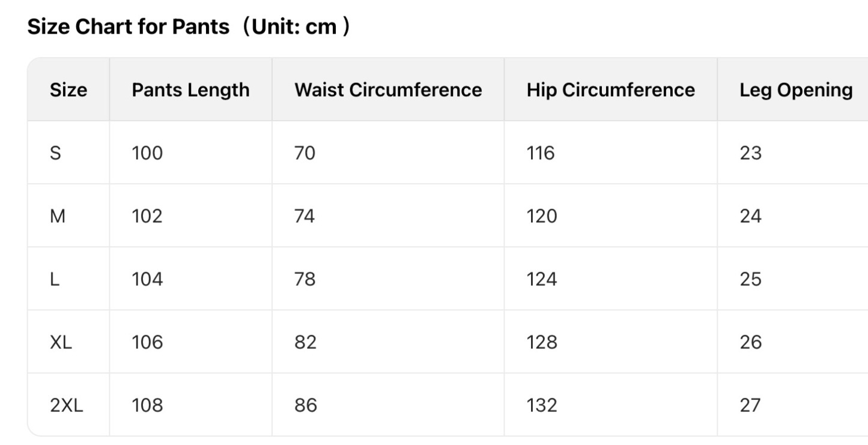The width and height of the screenshot is (868, 445).
Task: Select the L size row label
Action: (x=55, y=279)
